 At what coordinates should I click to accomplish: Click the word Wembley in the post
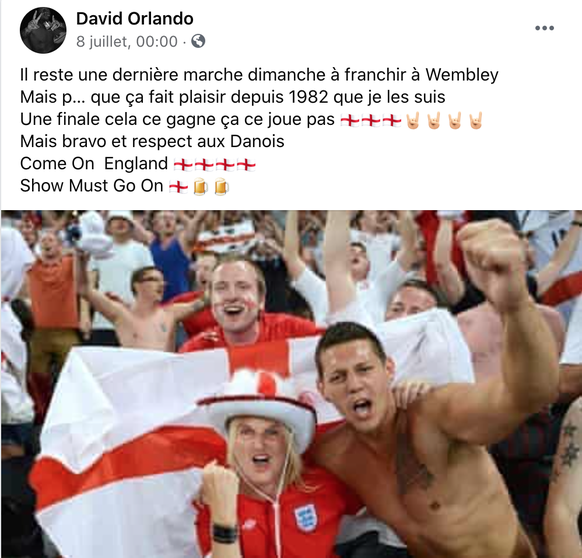click(462, 75)
